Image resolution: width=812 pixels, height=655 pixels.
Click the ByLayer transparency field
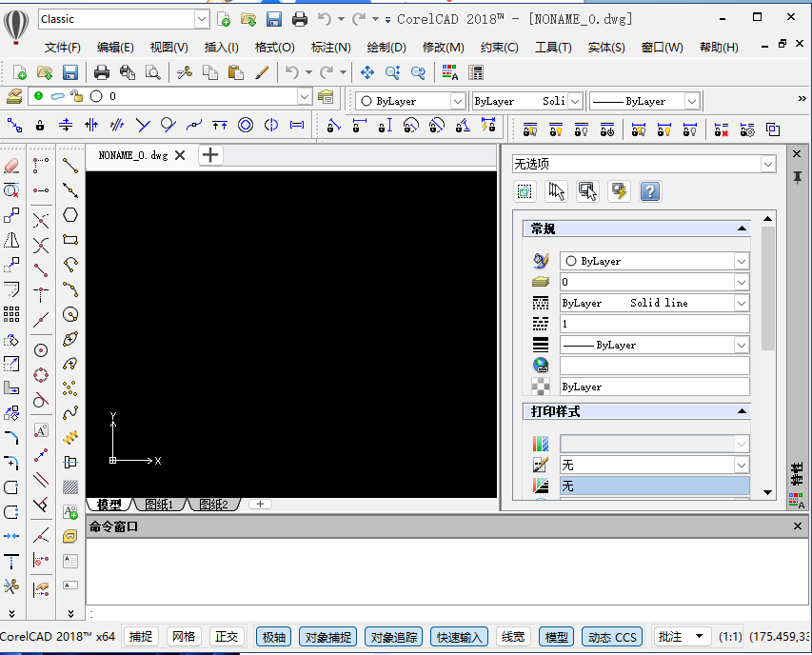point(655,387)
